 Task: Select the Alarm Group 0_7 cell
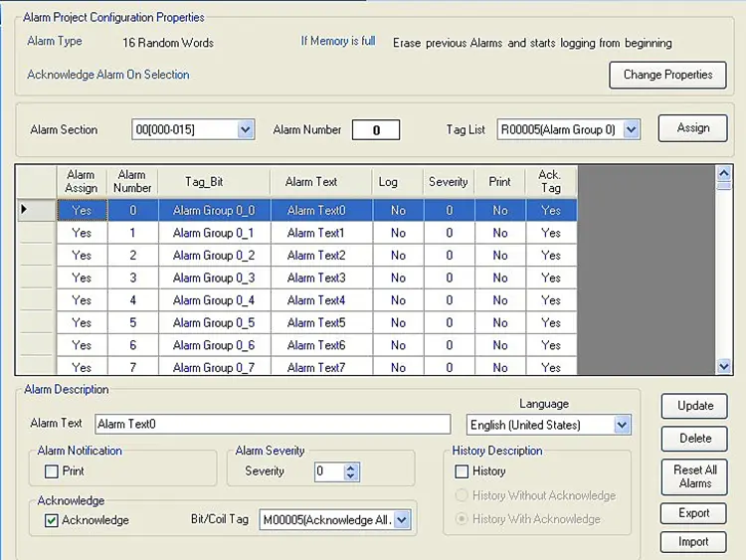coord(214,366)
